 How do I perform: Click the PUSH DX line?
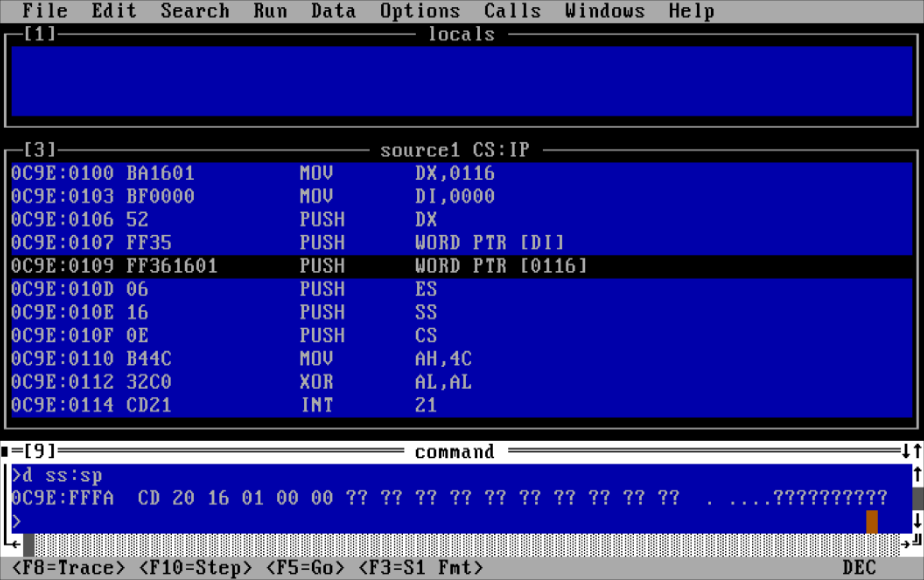[462, 220]
